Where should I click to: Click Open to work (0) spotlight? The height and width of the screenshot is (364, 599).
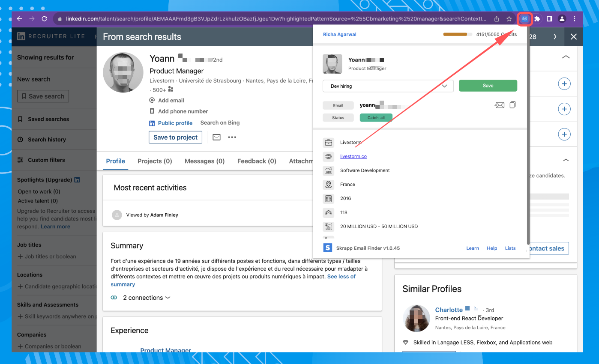(39, 191)
